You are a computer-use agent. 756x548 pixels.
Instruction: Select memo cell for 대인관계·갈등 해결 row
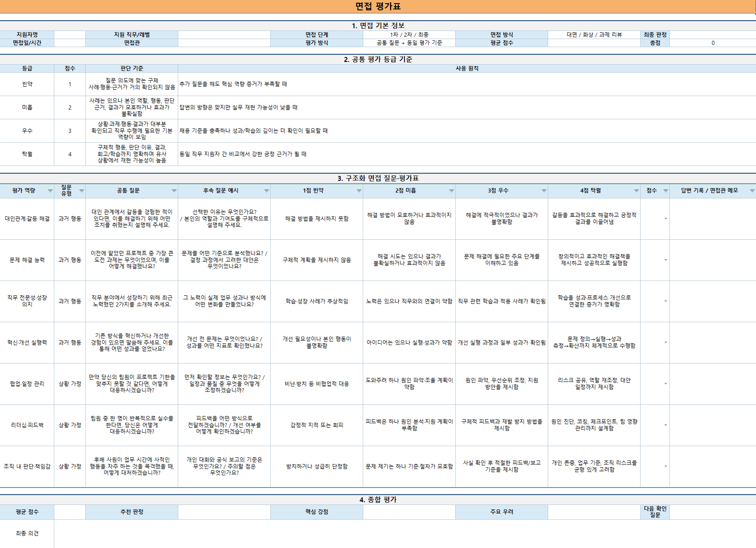(713, 219)
